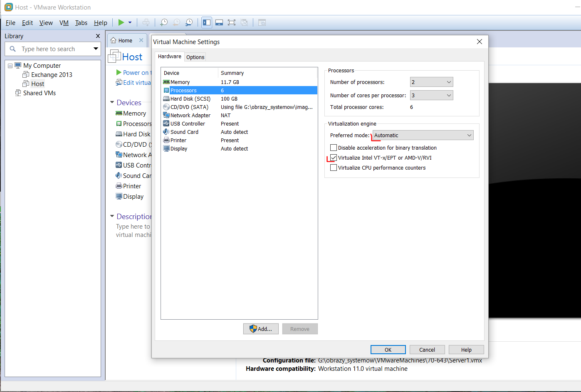Open the View menu
581x392 pixels.
[x=46, y=23]
